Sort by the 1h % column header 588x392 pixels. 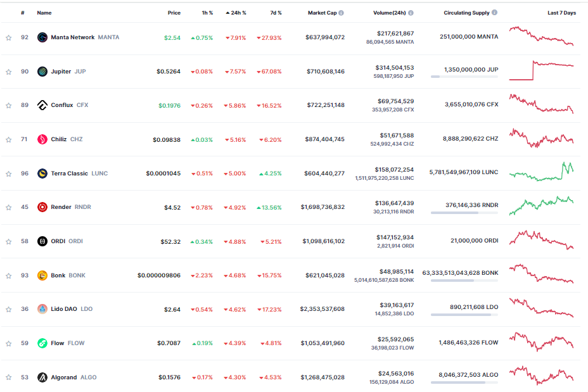207,13
